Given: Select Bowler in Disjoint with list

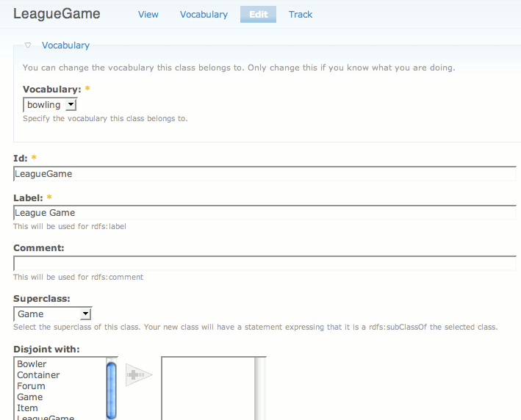Looking at the screenshot, I should click(32, 364).
